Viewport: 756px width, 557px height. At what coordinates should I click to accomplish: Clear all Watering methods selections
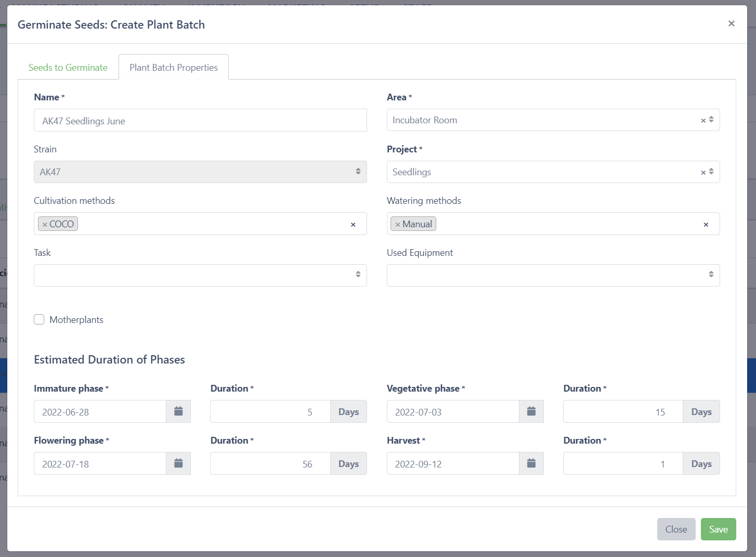tap(706, 225)
